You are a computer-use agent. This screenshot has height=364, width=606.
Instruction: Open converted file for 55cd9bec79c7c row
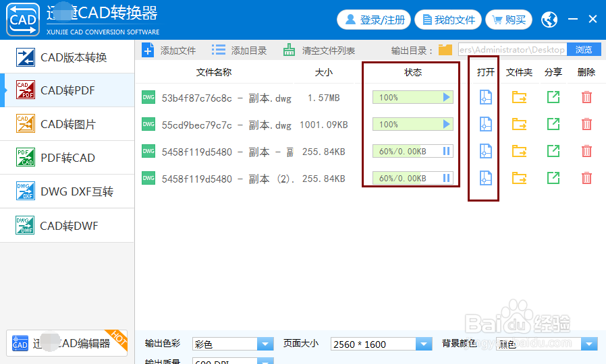(485, 124)
